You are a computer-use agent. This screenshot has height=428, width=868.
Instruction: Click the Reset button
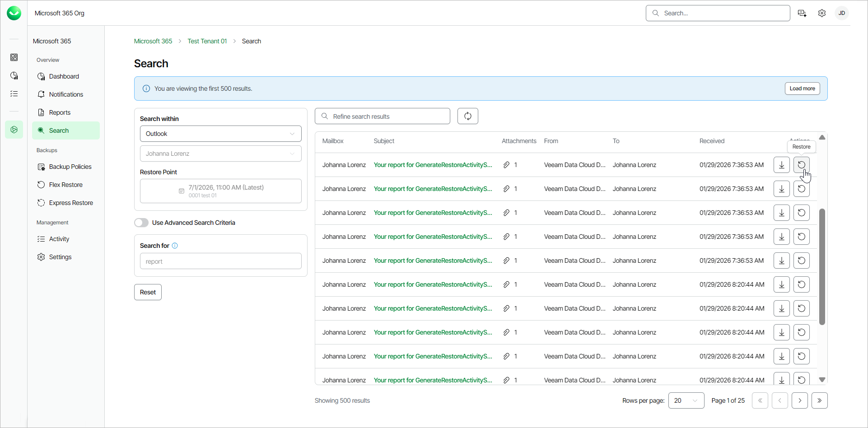148,292
